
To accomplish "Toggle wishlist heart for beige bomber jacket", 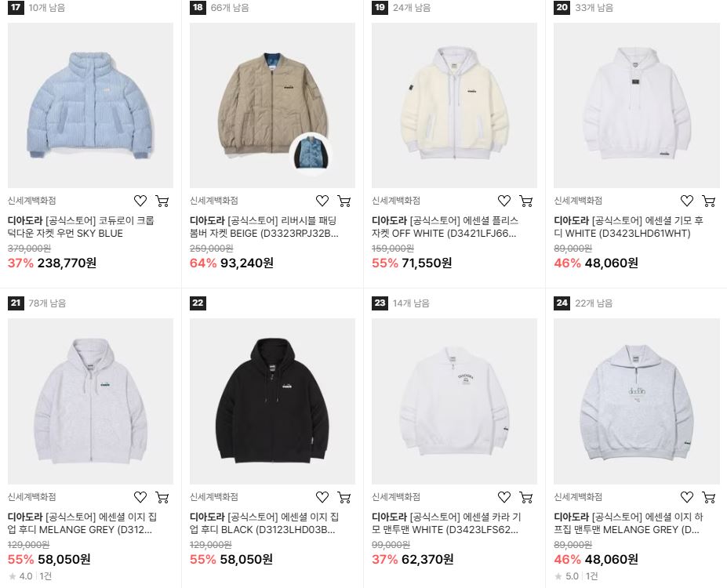I will (x=322, y=201).
